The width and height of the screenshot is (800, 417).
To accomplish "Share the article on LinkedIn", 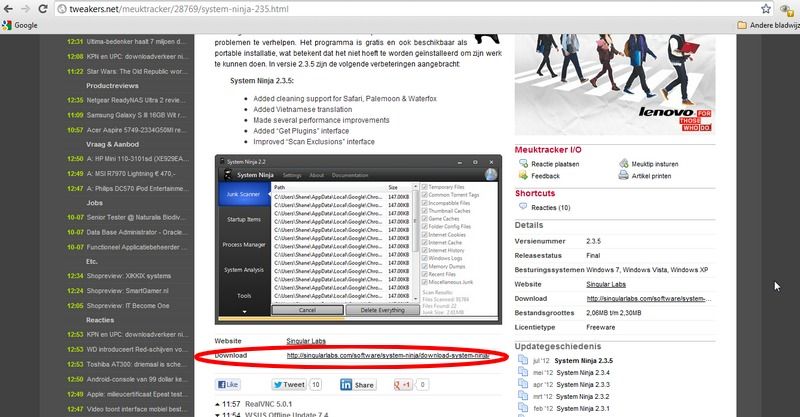I will [355, 384].
